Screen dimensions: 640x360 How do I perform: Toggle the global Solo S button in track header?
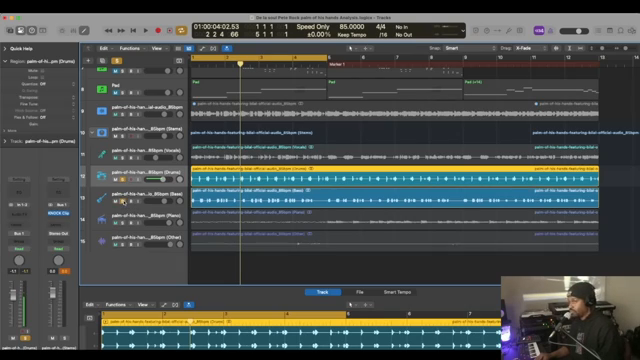[x=116, y=61]
